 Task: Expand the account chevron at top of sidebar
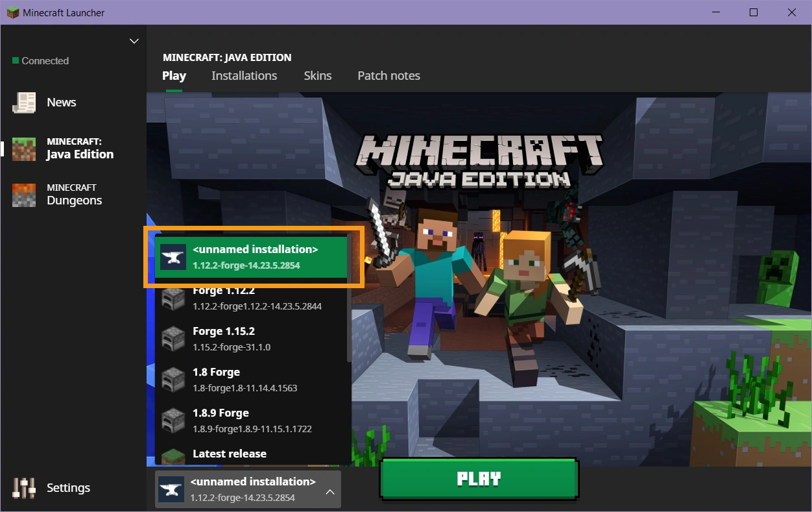pos(134,41)
